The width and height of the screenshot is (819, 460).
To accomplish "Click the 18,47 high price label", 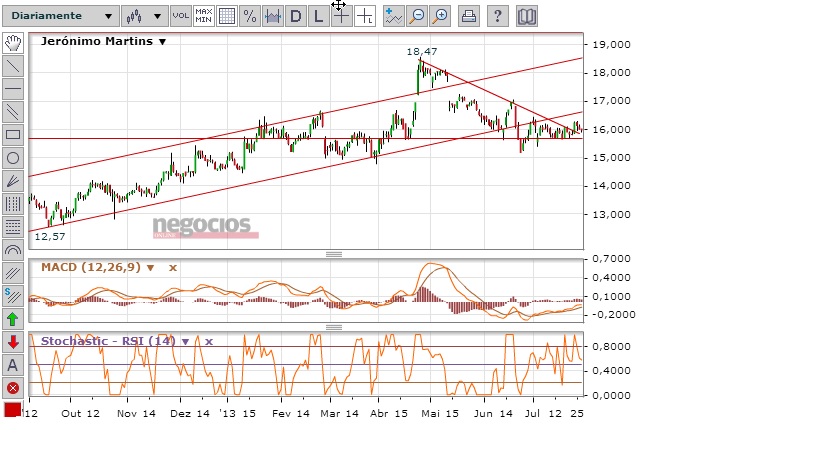I will point(422,52).
